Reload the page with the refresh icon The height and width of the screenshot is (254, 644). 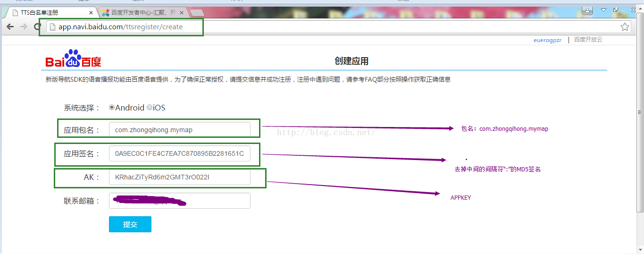(37, 27)
